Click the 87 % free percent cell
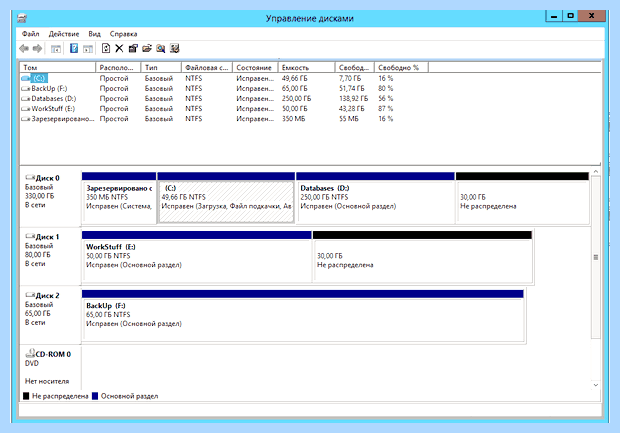620x433 pixels. click(x=386, y=109)
